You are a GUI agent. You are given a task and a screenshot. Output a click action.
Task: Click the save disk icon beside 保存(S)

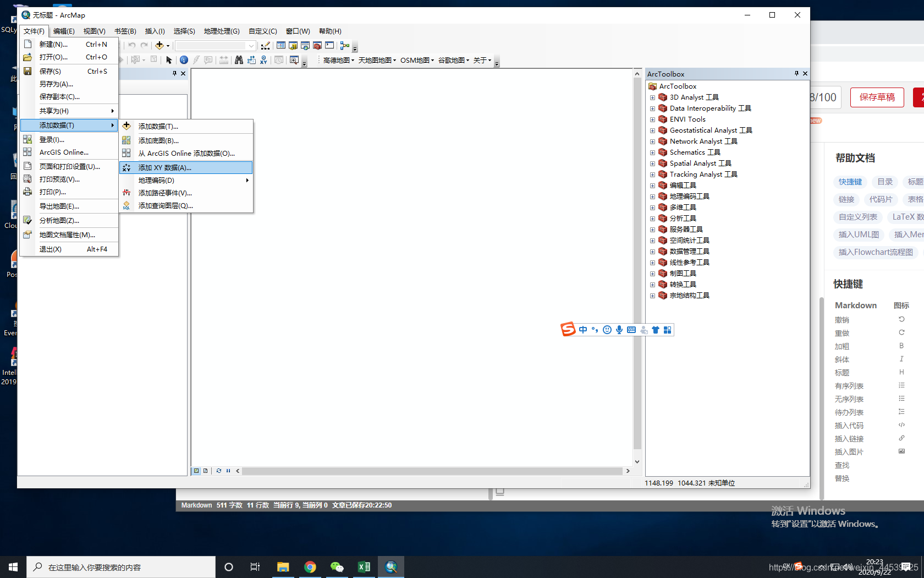28,71
